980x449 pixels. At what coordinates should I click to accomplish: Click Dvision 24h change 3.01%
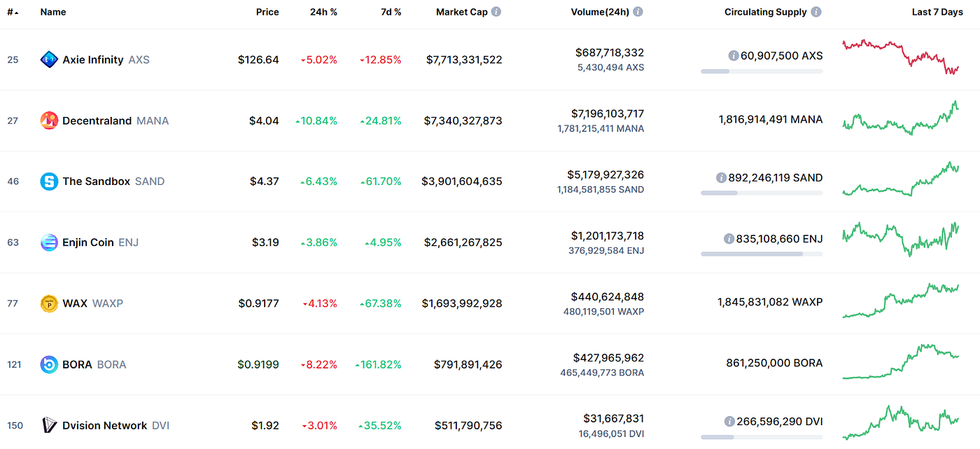pos(319,425)
